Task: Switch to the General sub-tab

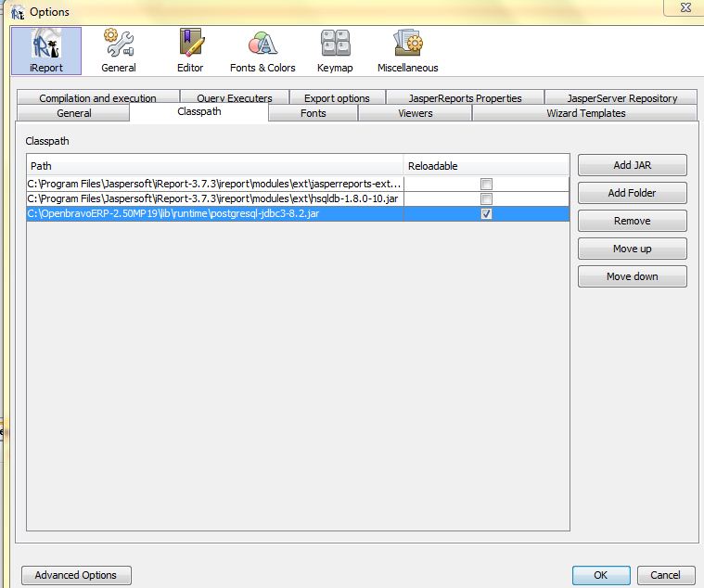Action: point(73,112)
